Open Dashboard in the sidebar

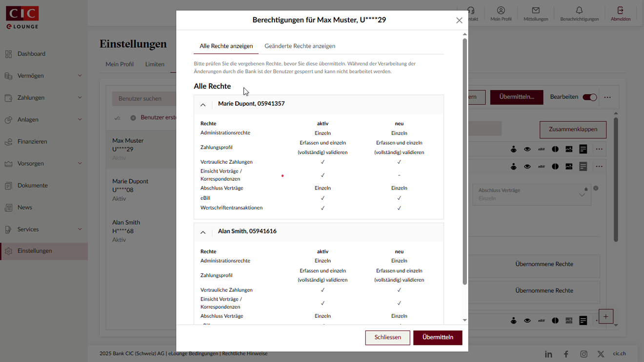(31, 54)
